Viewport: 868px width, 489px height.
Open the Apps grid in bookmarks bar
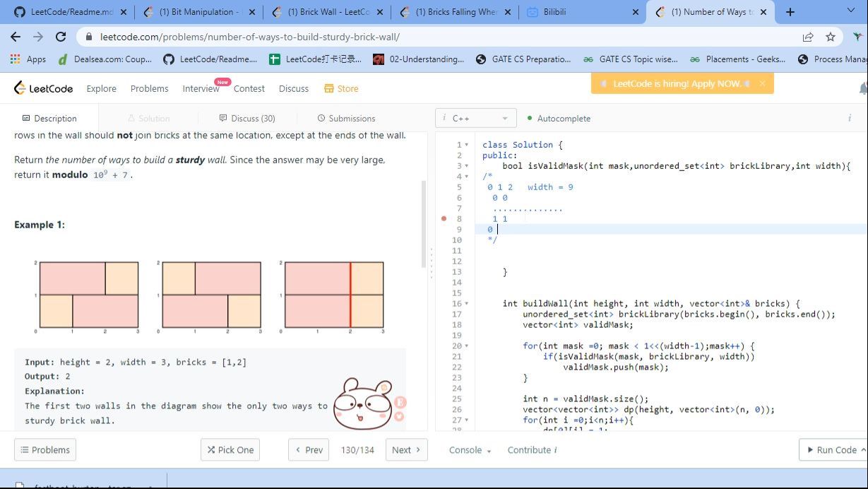point(29,59)
